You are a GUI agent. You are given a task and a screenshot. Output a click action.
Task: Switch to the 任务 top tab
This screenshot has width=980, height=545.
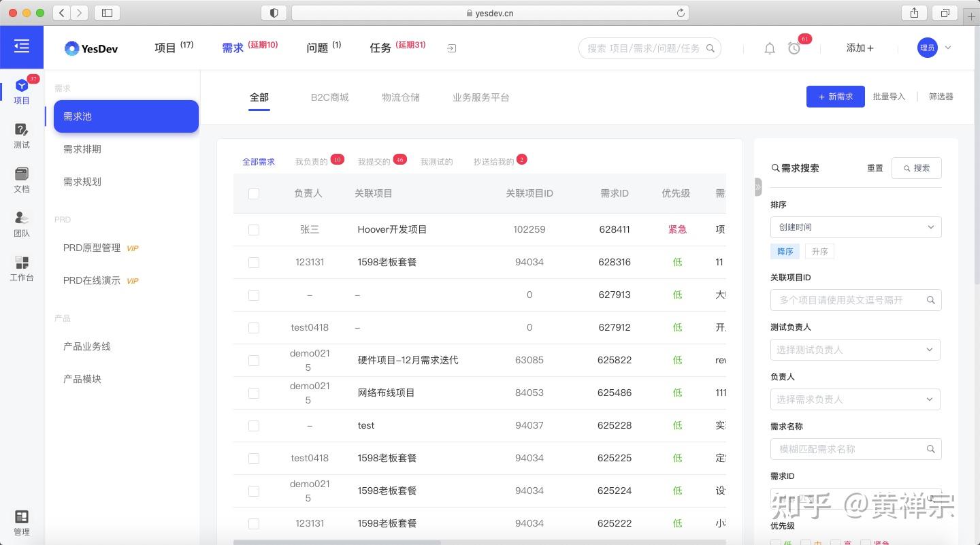397,47
